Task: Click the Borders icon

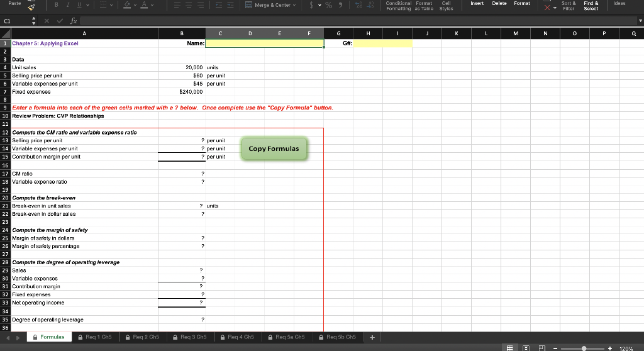Action: pos(103,5)
